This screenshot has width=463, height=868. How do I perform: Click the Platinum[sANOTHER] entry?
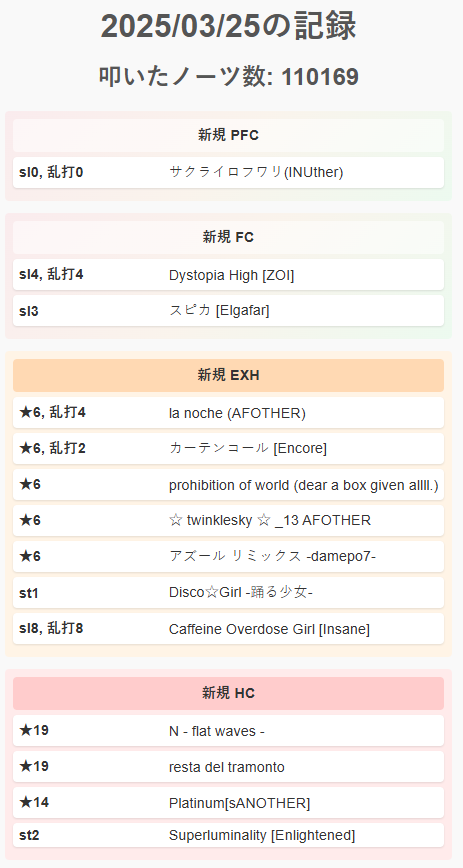(x=228, y=803)
